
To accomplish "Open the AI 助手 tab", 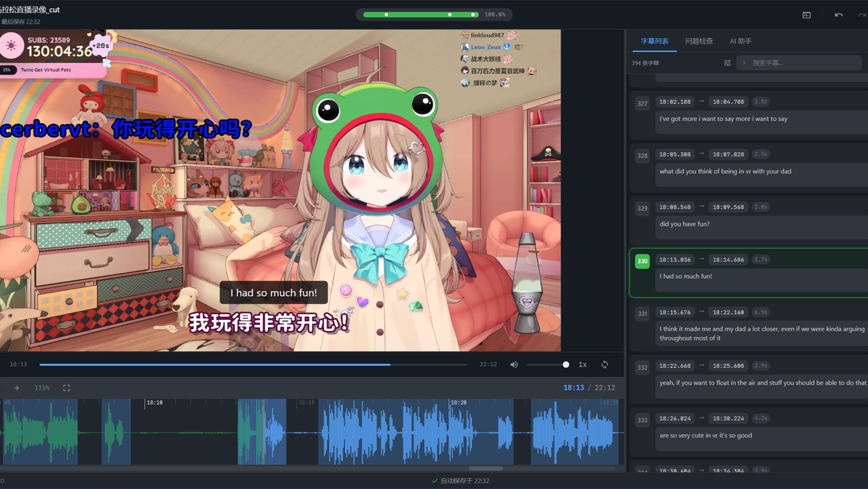I will [740, 41].
